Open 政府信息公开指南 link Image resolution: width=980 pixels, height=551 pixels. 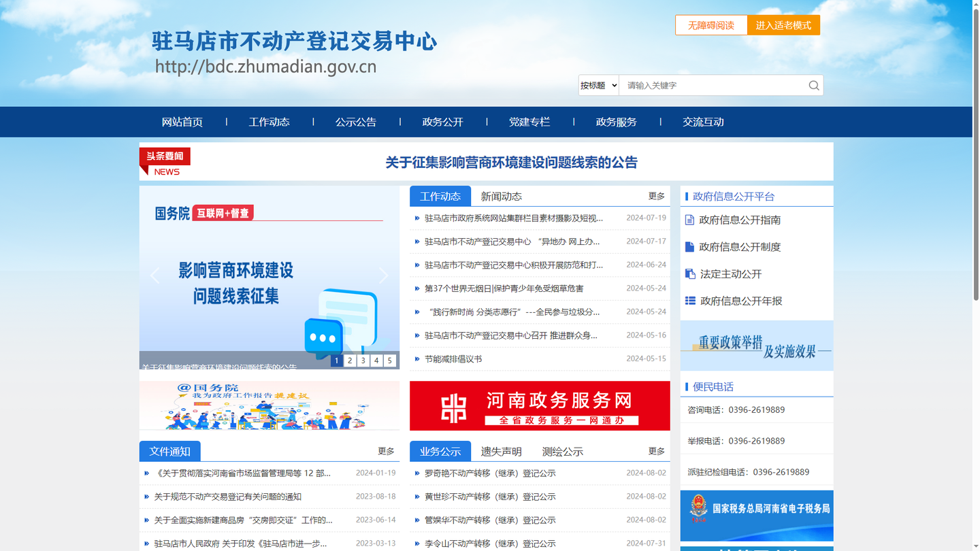click(740, 220)
